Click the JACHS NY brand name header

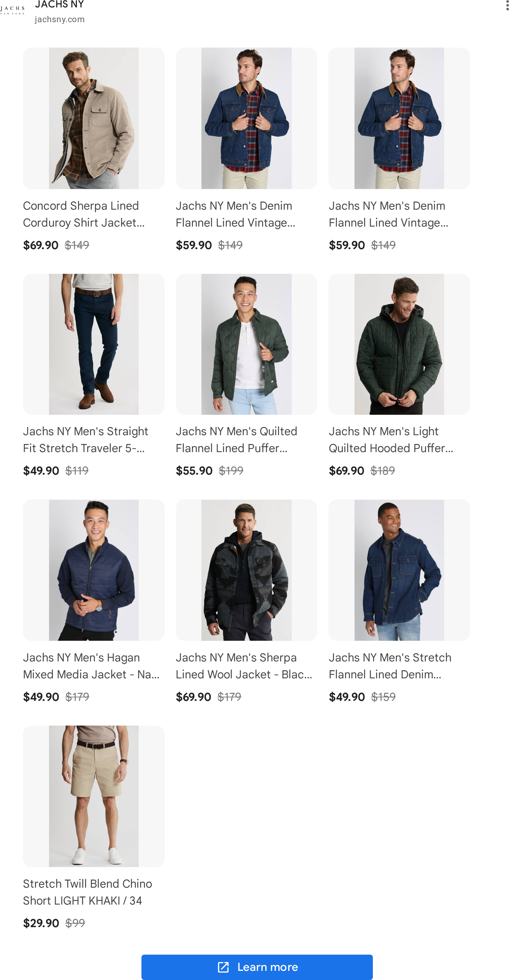pos(59,5)
